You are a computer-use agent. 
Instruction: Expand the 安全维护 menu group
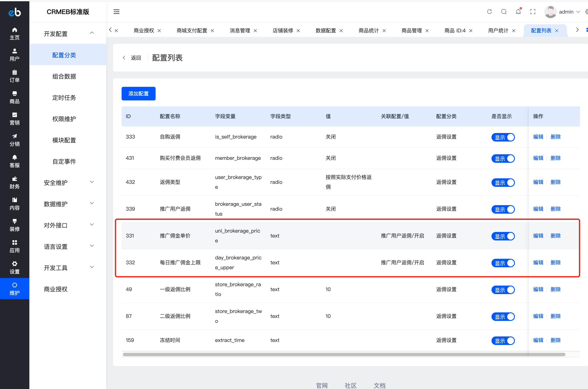[x=68, y=183]
